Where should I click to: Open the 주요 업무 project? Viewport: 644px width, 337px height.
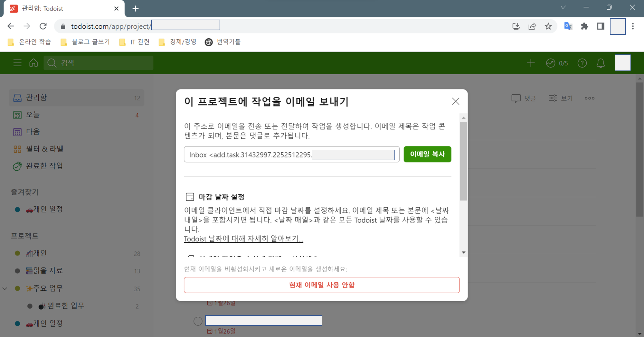[76, 288]
